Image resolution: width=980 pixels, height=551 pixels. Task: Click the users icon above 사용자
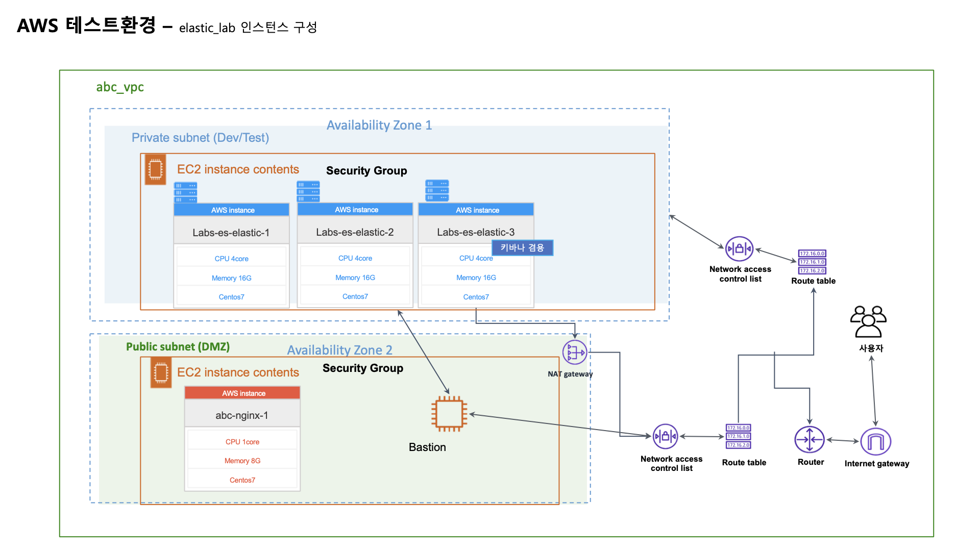click(x=868, y=322)
